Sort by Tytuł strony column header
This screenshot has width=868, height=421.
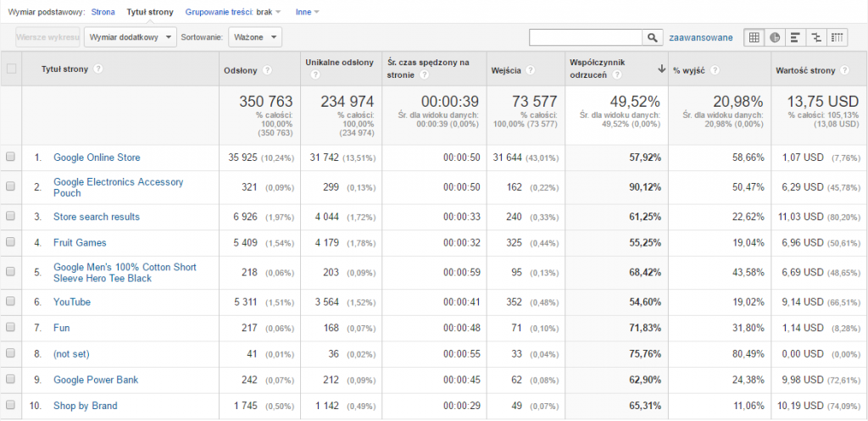click(64, 69)
